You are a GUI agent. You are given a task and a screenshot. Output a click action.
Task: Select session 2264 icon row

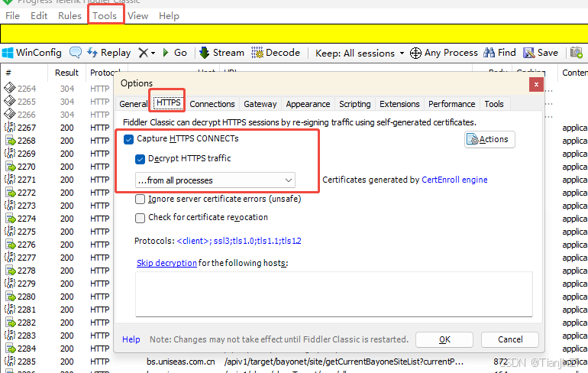pyautogui.click(x=10, y=88)
